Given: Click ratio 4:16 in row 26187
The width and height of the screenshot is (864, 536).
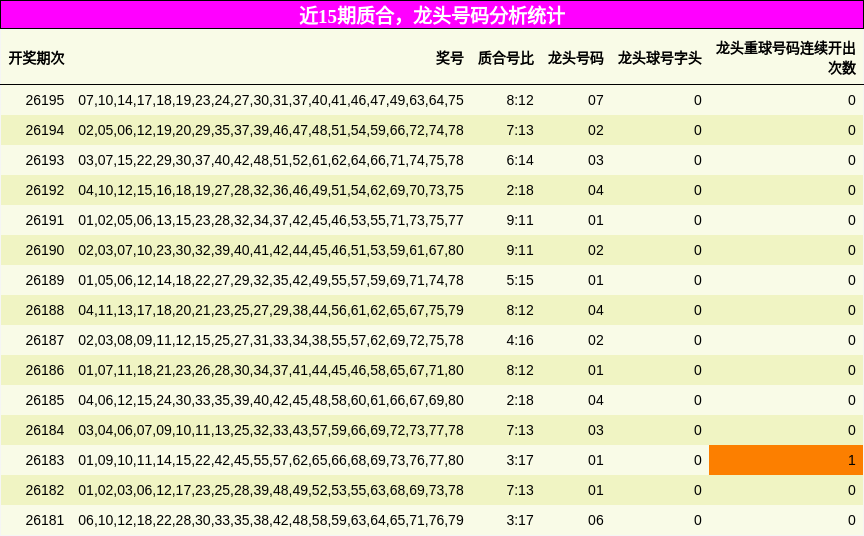Looking at the screenshot, I should (520, 340).
